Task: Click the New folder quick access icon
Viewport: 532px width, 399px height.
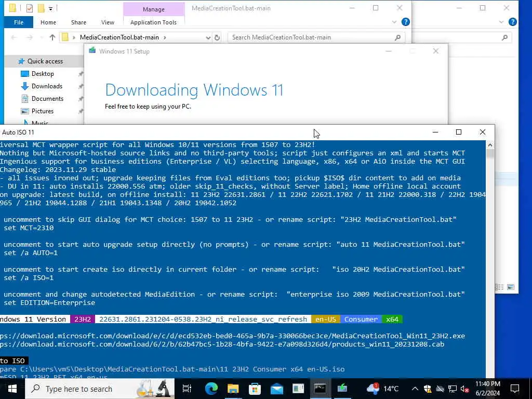Action: 41,8
